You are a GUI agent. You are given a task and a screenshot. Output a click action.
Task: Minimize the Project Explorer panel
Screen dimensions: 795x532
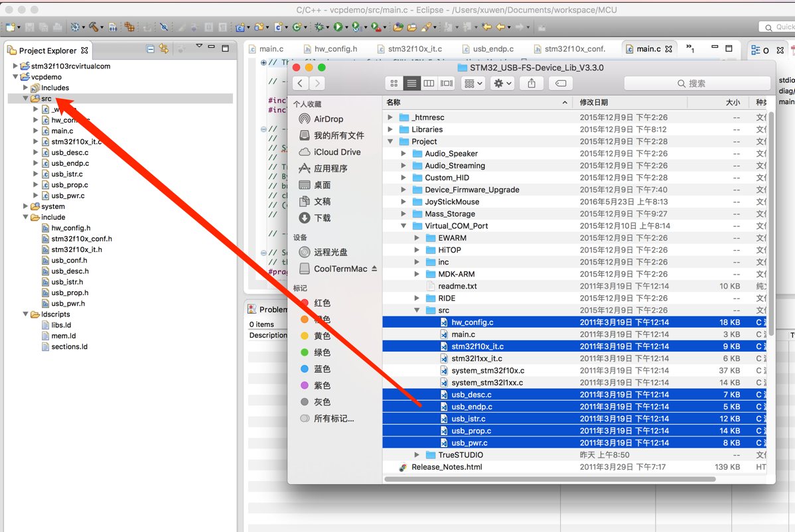(x=212, y=47)
